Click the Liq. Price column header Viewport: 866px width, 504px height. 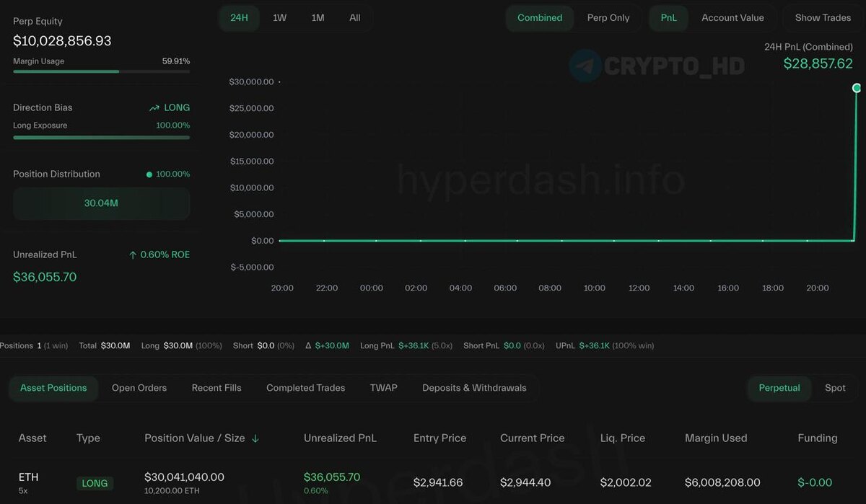[x=623, y=438]
